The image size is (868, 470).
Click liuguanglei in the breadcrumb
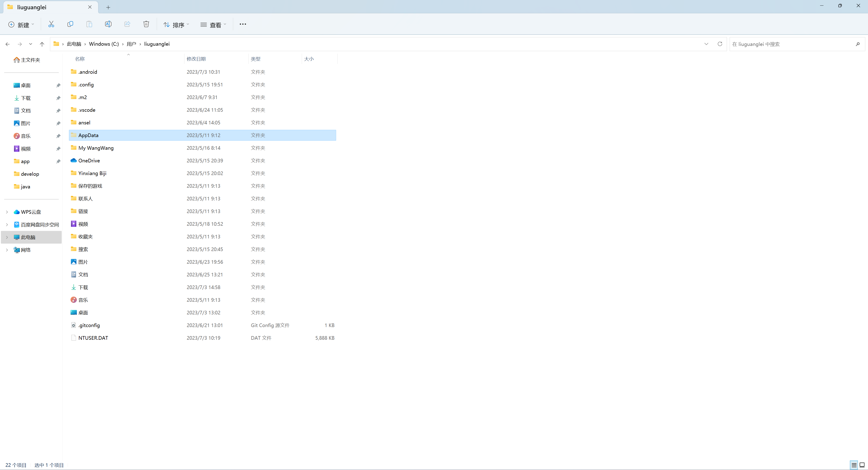157,44
